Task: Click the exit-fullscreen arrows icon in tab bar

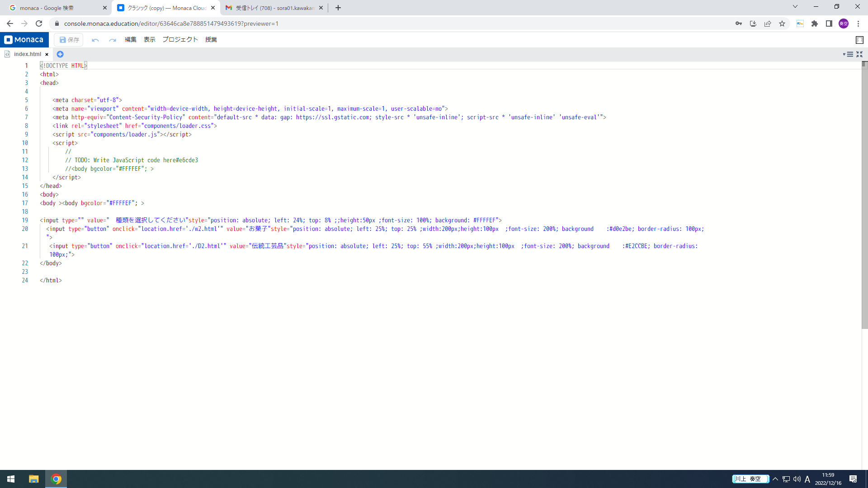Action: 859,54
